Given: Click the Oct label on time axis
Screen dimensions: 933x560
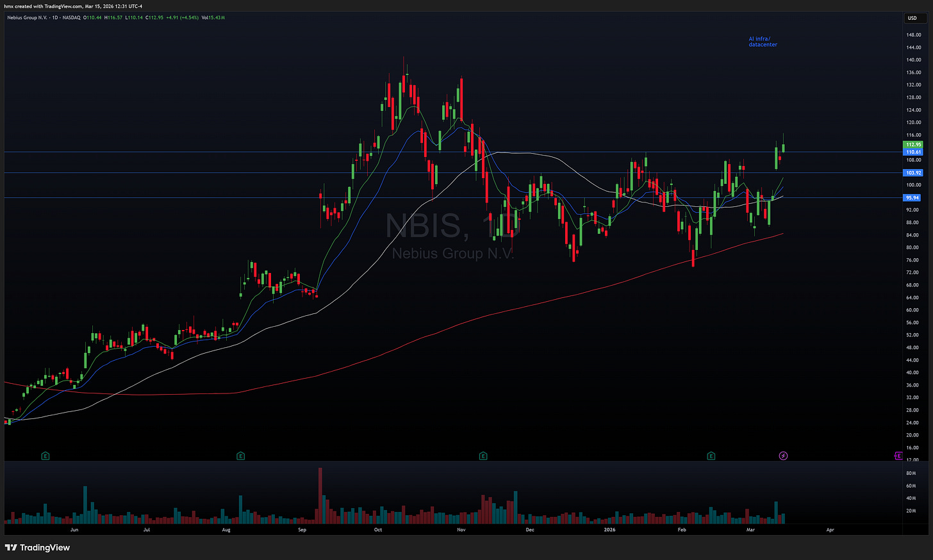Looking at the screenshot, I should pyautogui.click(x=378, y=530).
